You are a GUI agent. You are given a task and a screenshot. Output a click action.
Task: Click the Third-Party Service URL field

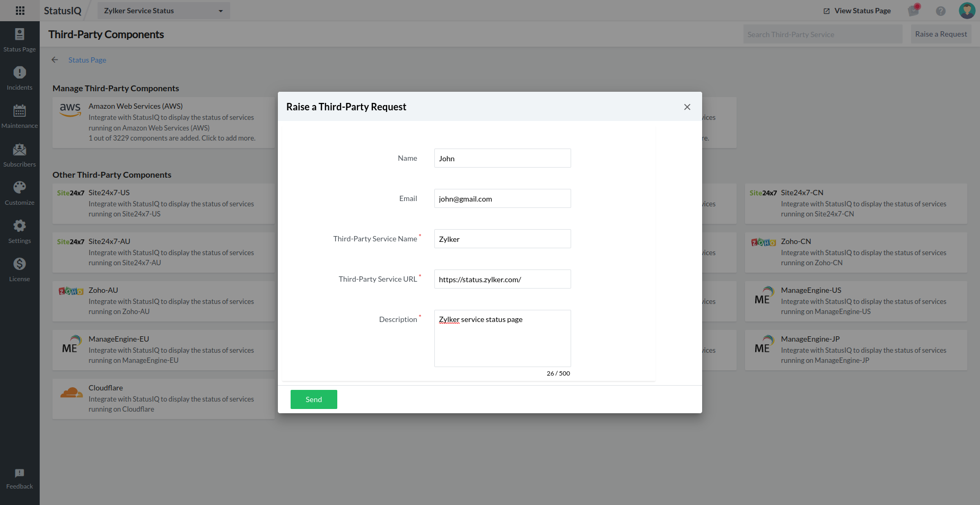[502, 279]
